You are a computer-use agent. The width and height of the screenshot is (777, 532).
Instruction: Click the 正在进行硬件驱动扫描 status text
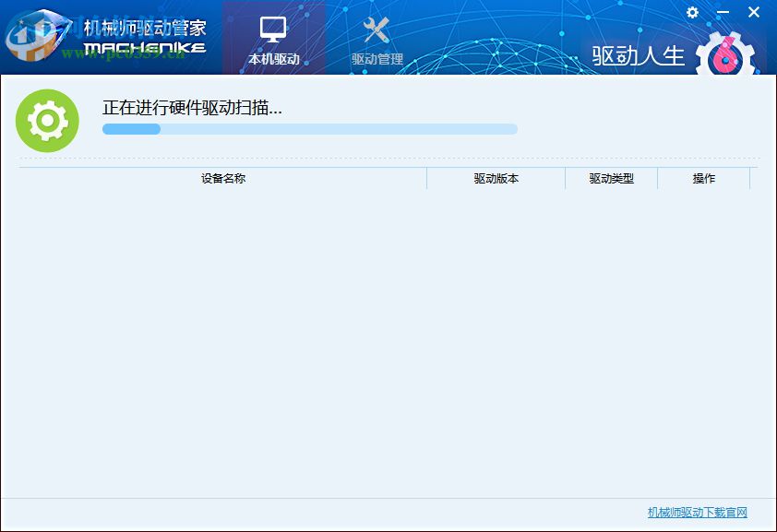tap(191, 107)
